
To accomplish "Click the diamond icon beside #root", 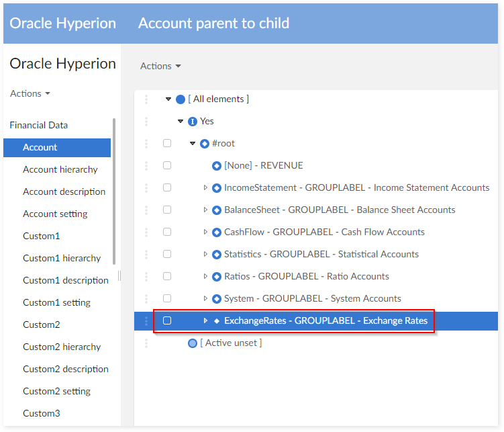I will coord(205,144).
